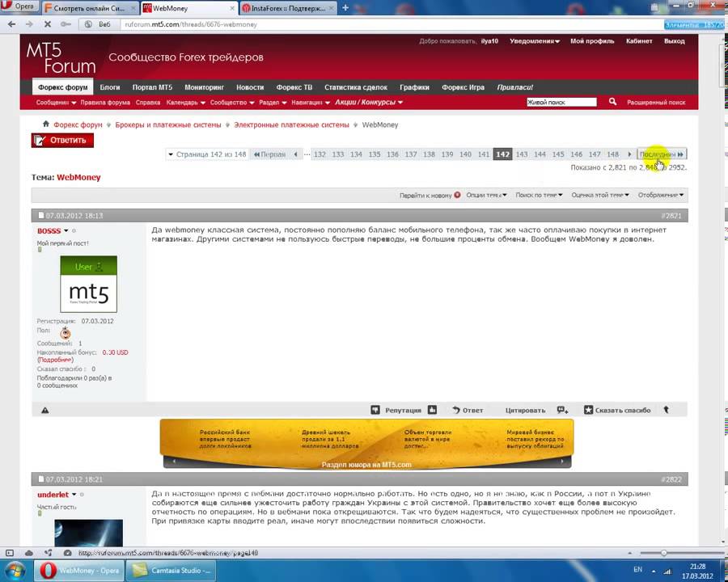Click the Расширенный поиск link
This screenshot has height=582, width=728.
656,102
